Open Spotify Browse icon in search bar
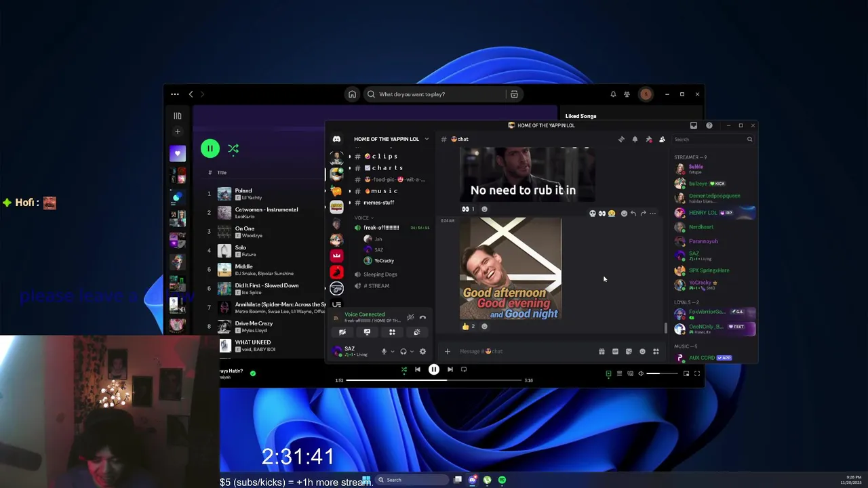Screen dimensions: 868x488 [x=514, y=94]
